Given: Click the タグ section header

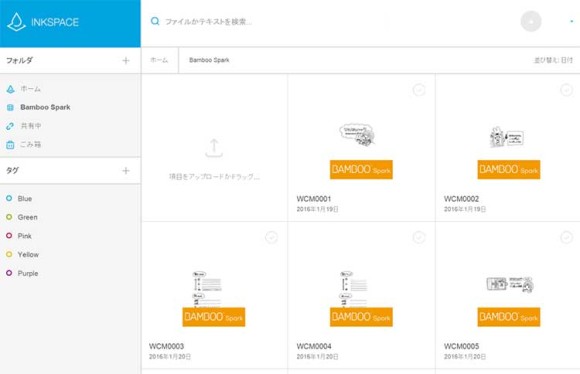Looking at the screenshot, I should point(12,170).
